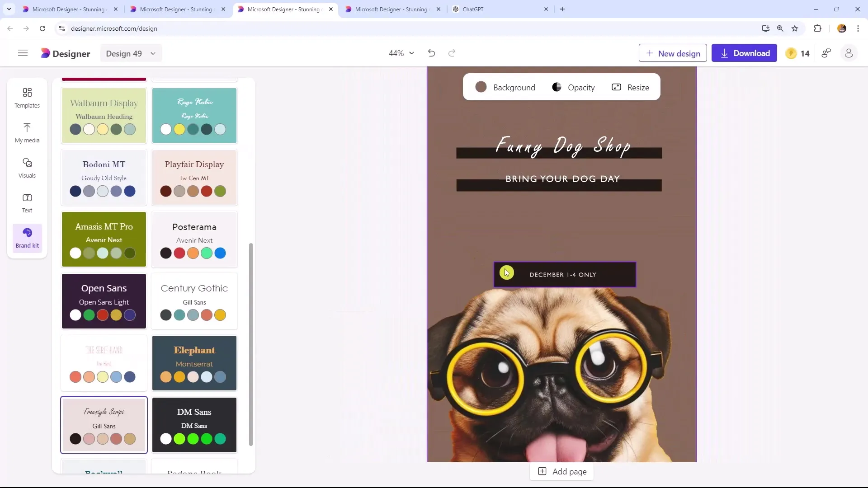Open the Templates panel

[x=27, y=98]
